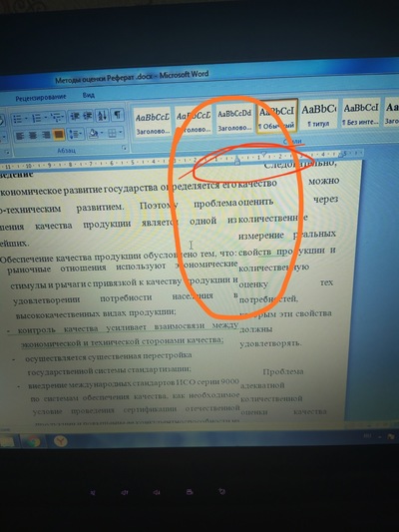
Task: Apply the титул style
Action: click(319, 115)
